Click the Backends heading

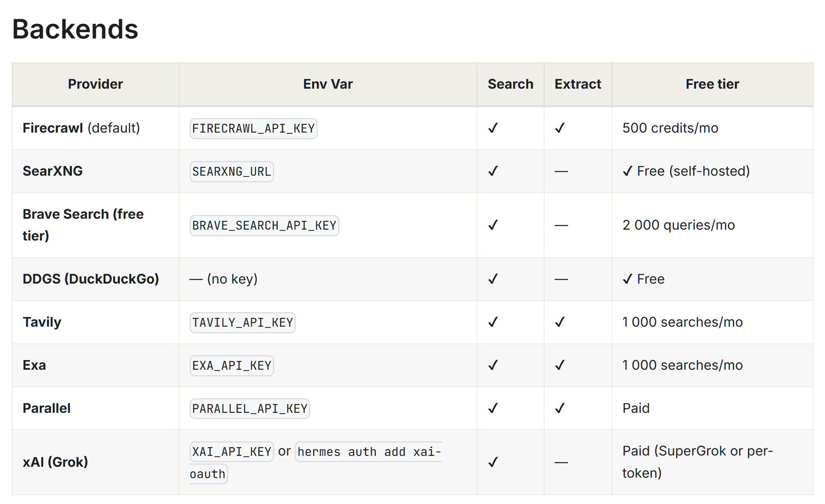[x=75, y=29]
